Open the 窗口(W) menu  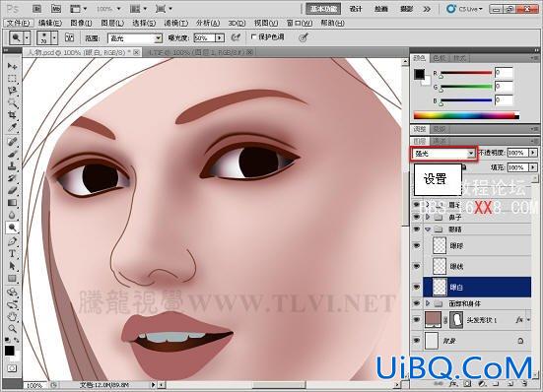click(x=300, y=24)
